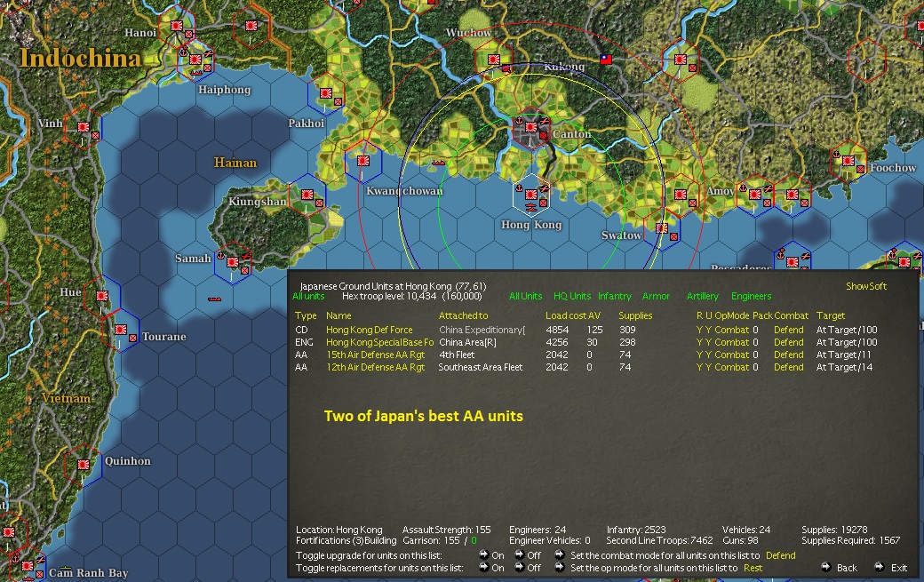The width and height of the screenshot is (924, 582).
Task: Toggle Show Soft display
Action: 865,286
